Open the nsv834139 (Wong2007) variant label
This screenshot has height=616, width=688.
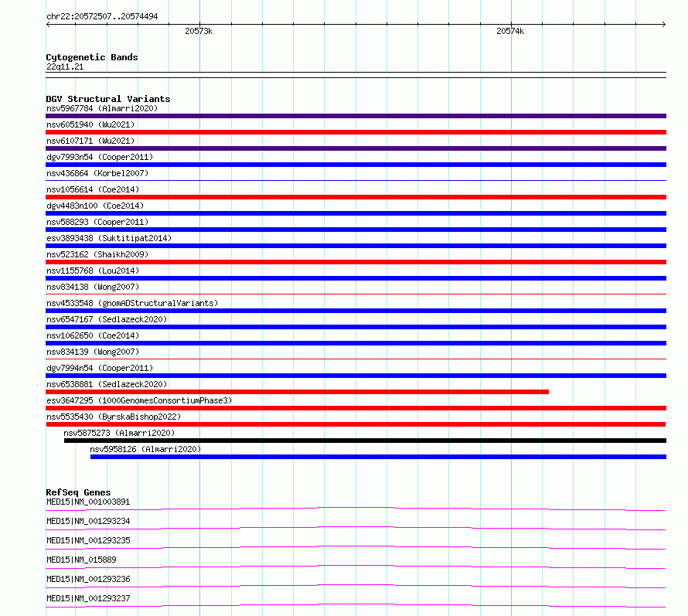(93, 352)
